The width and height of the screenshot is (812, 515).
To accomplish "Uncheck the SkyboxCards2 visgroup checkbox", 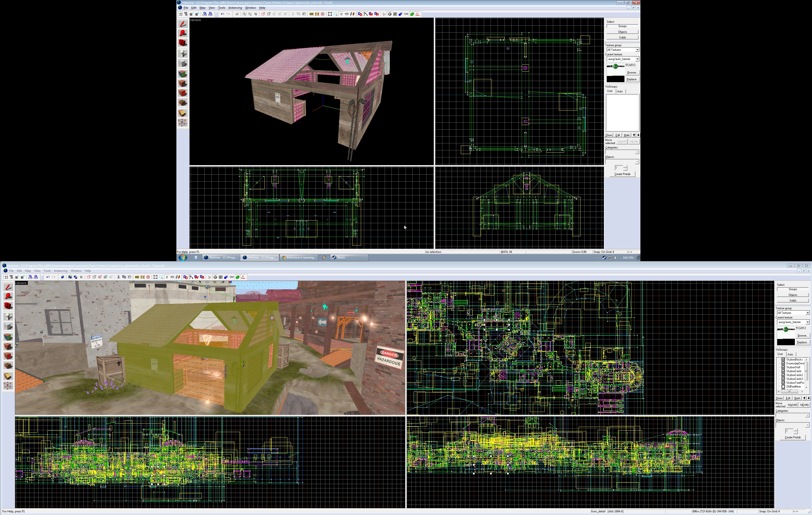I will (x=783, y=375).
